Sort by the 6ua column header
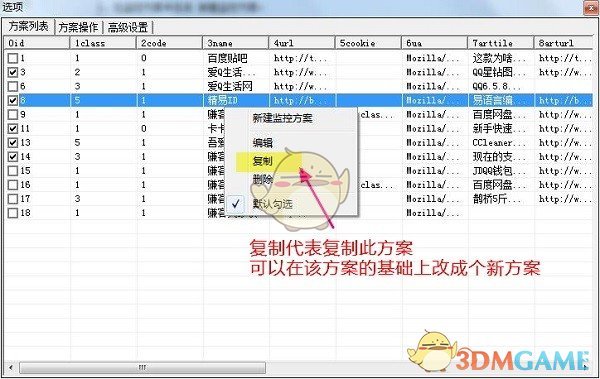600x379 pixels. tap(434, 43)
